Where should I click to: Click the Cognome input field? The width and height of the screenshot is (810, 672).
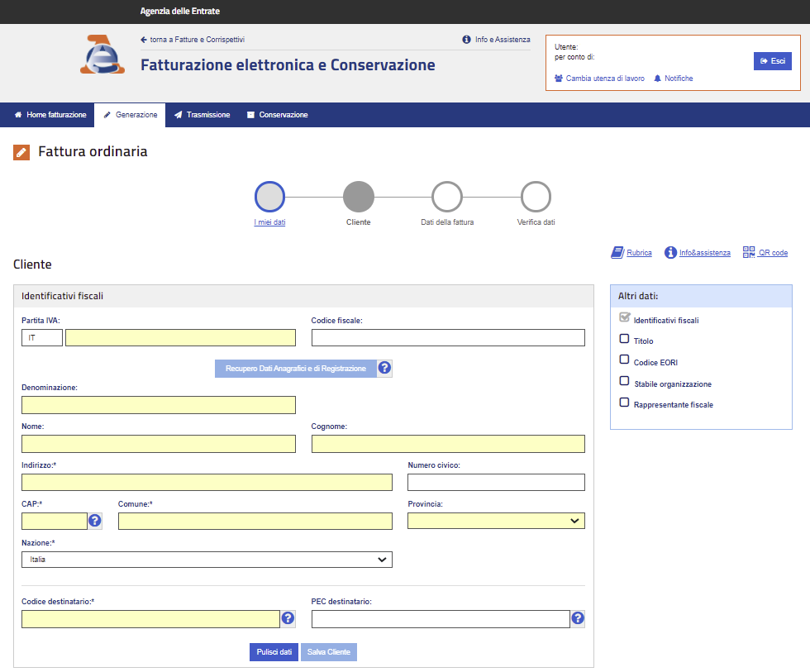[448, 444]
